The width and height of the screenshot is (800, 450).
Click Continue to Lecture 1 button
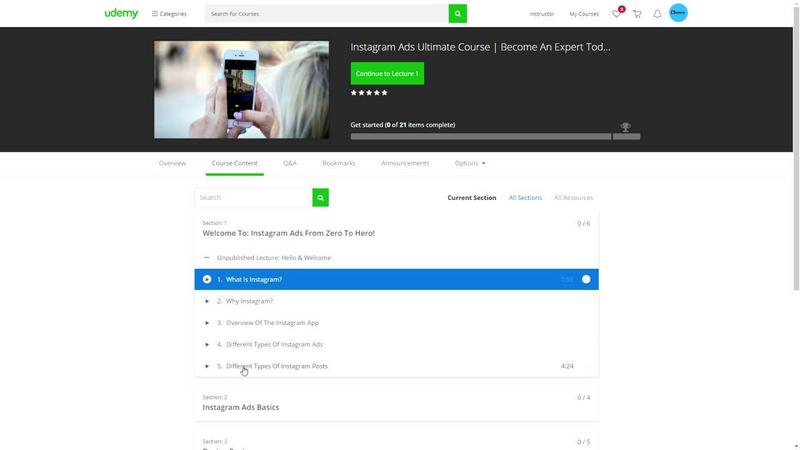387,73
